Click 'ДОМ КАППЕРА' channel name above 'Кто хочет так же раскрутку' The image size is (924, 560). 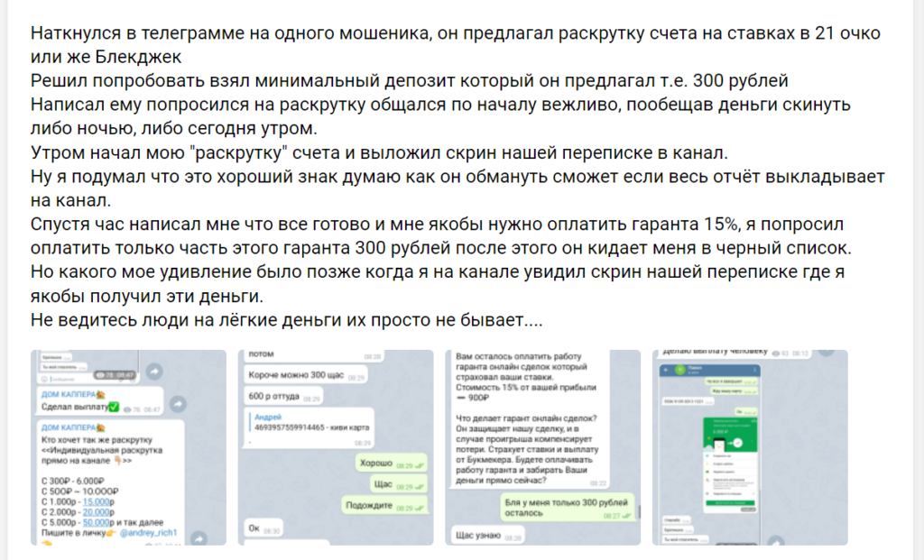click(73, 427)
